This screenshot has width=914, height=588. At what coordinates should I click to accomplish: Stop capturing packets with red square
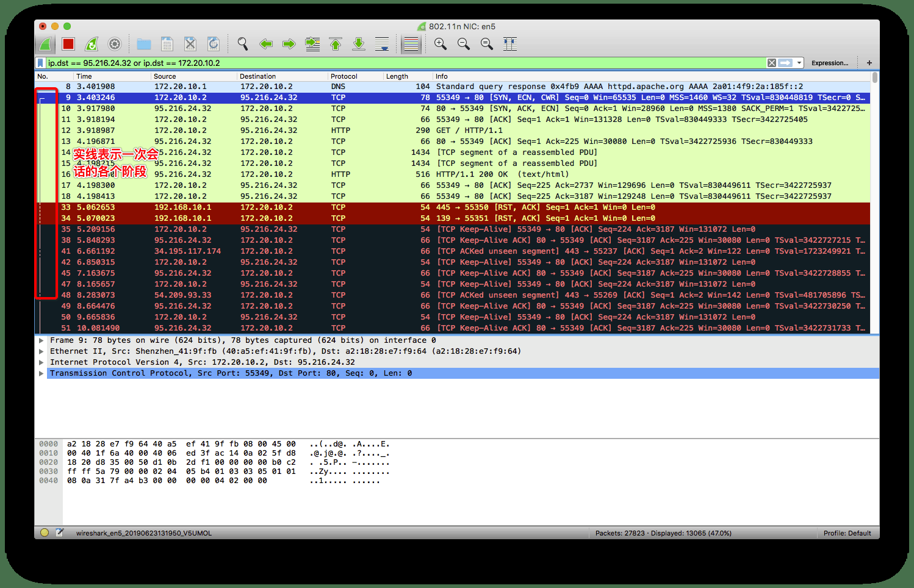tap(68, 44)
